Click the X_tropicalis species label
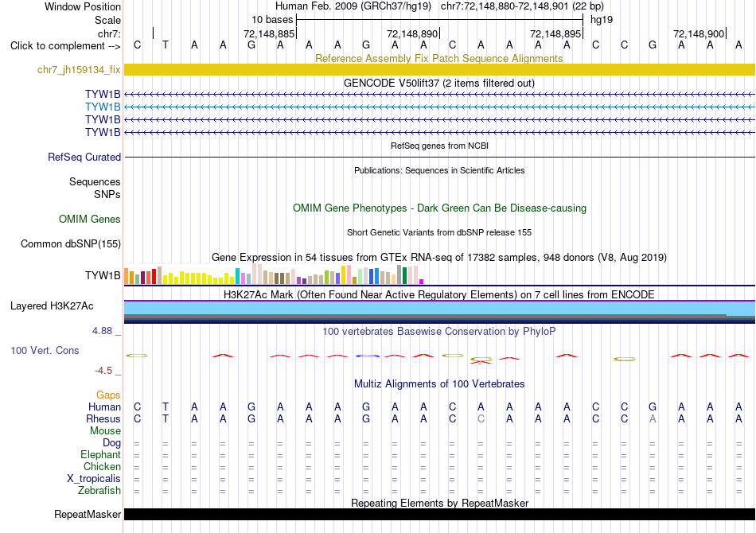 [94, 479]
